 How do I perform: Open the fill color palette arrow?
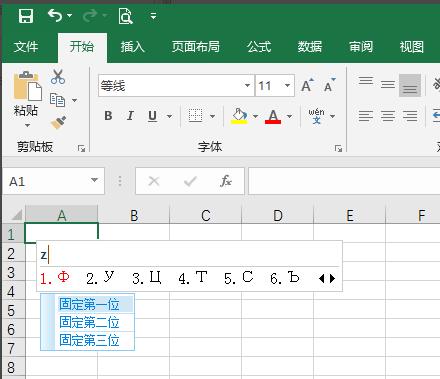click(255, 116)
